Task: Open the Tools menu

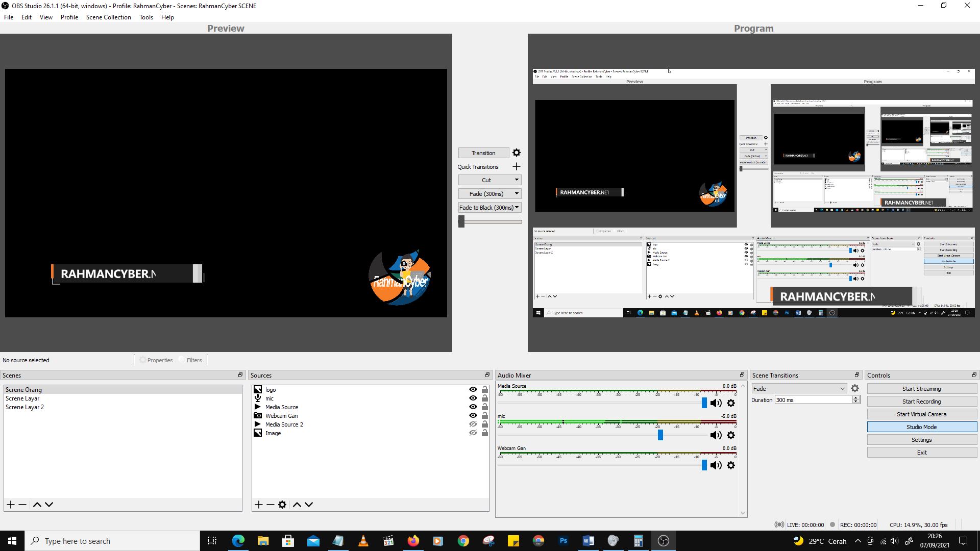Action: (146, 17)
